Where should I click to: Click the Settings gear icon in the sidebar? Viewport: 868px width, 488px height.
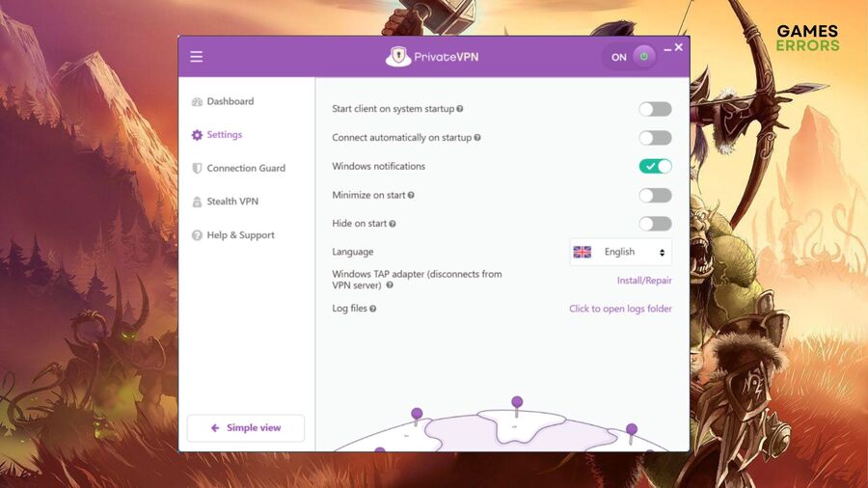click(x=197, y=135)
